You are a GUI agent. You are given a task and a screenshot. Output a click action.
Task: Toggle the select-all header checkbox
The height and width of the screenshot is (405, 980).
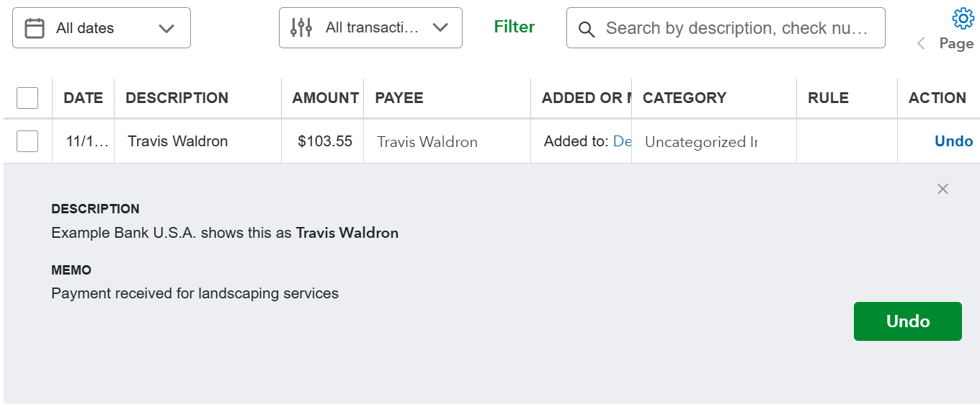[x=27, y=98]
